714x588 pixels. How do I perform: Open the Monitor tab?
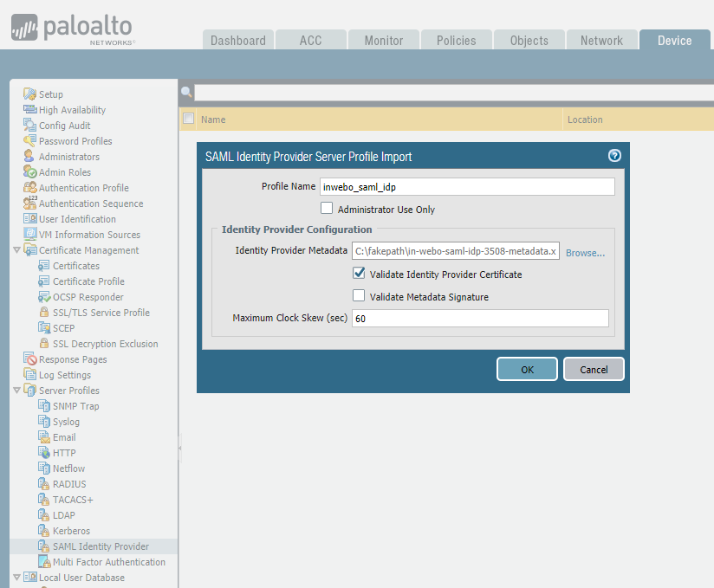(383, 41)
